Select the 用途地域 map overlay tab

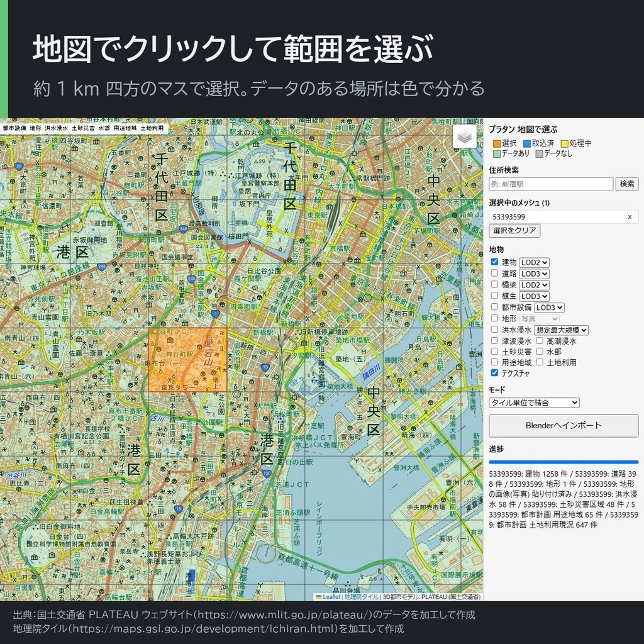tap(125, 128)
